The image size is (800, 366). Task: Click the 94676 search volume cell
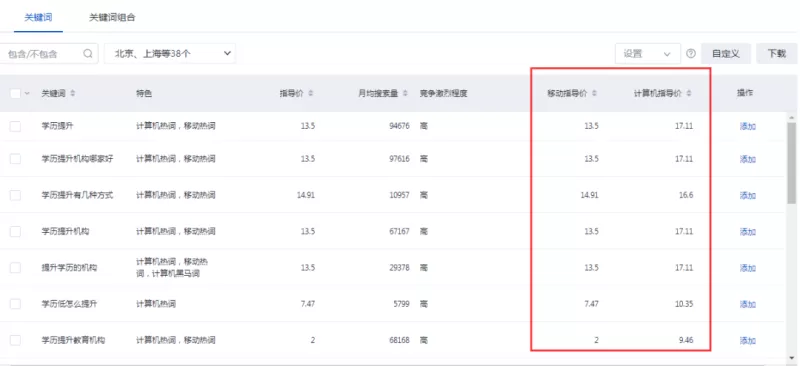[399, 126]
